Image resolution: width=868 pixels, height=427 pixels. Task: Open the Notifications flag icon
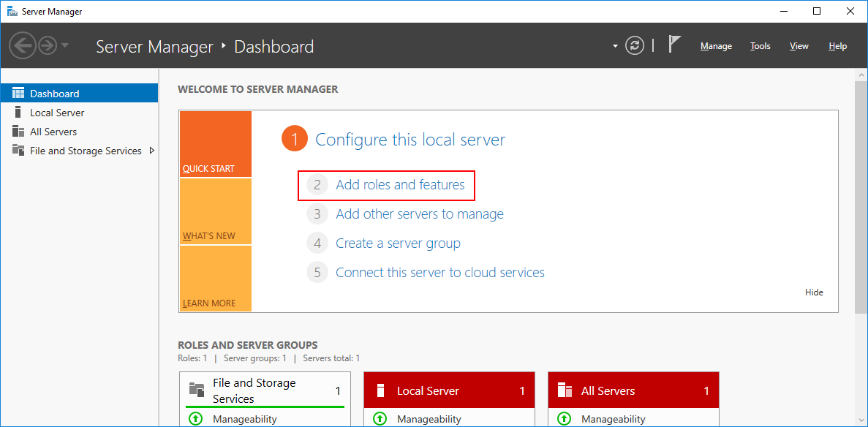[x=673, y=44]
